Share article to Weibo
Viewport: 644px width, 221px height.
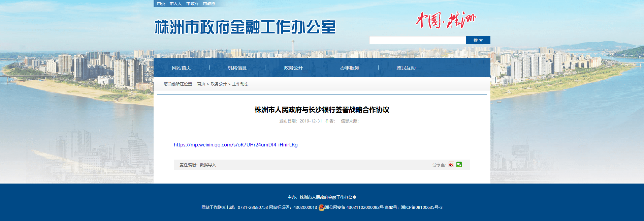tap(451, 165)
